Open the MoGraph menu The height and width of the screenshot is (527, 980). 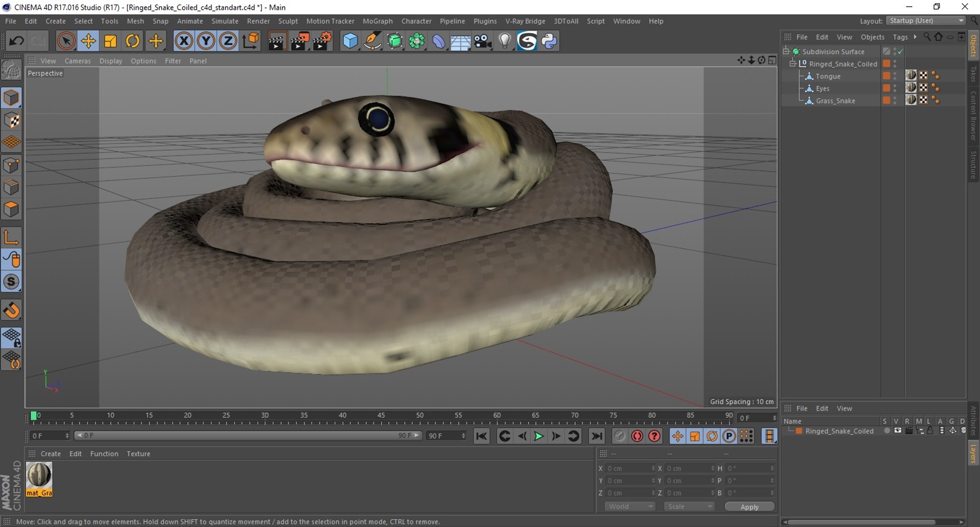378,21
